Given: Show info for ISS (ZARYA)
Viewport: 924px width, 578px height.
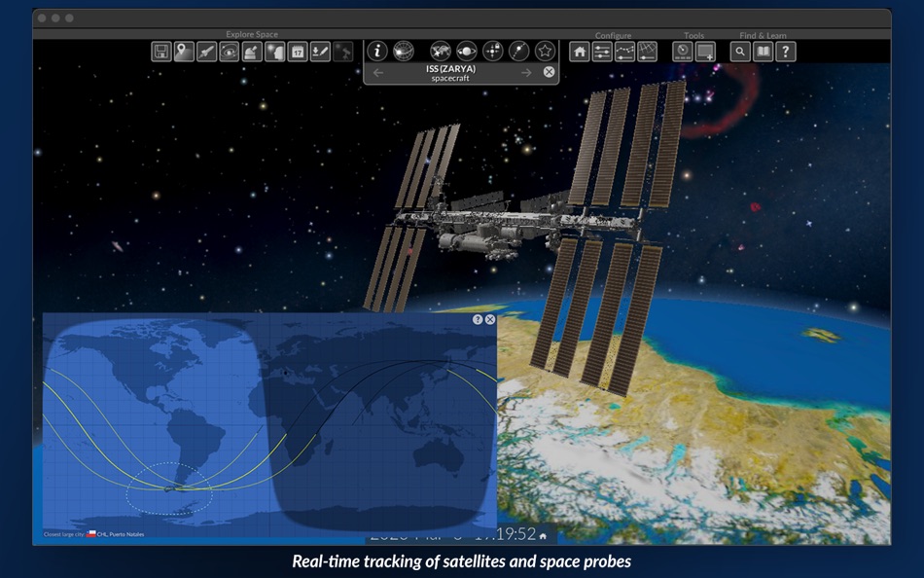Looking at the screenshot, I should (x=377, y=51).
